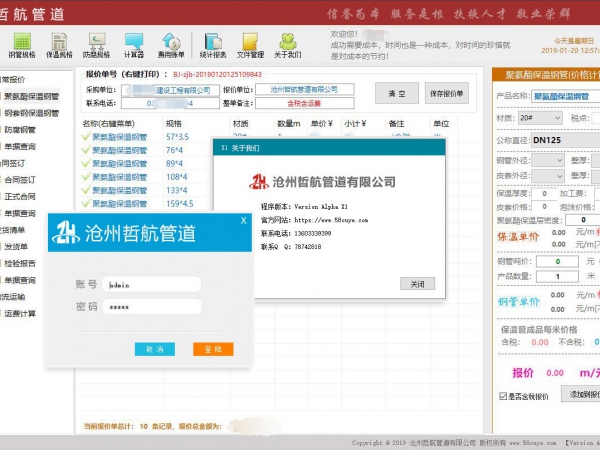600x450 pixels.
Task: Click green checkmark beside 89*4 row
Action: click(86, 163)
